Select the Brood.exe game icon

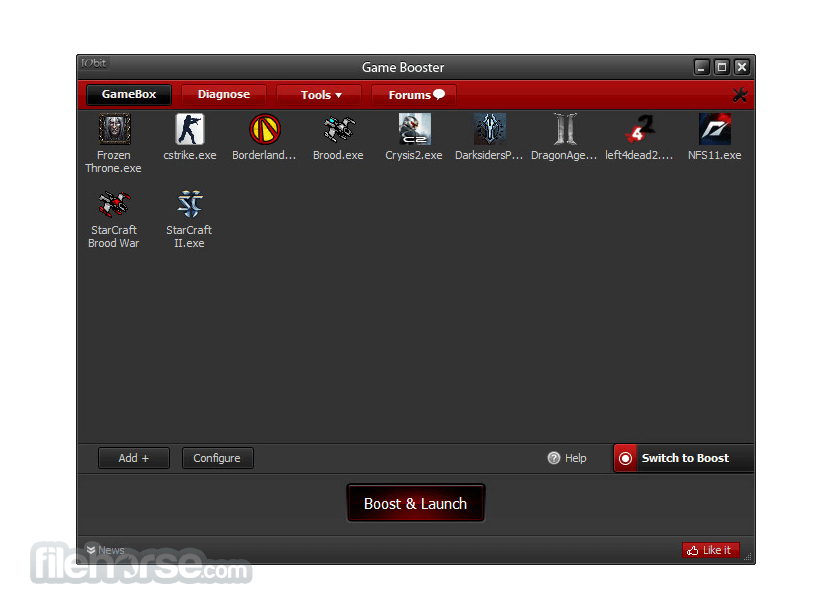(x=339, y=129)
